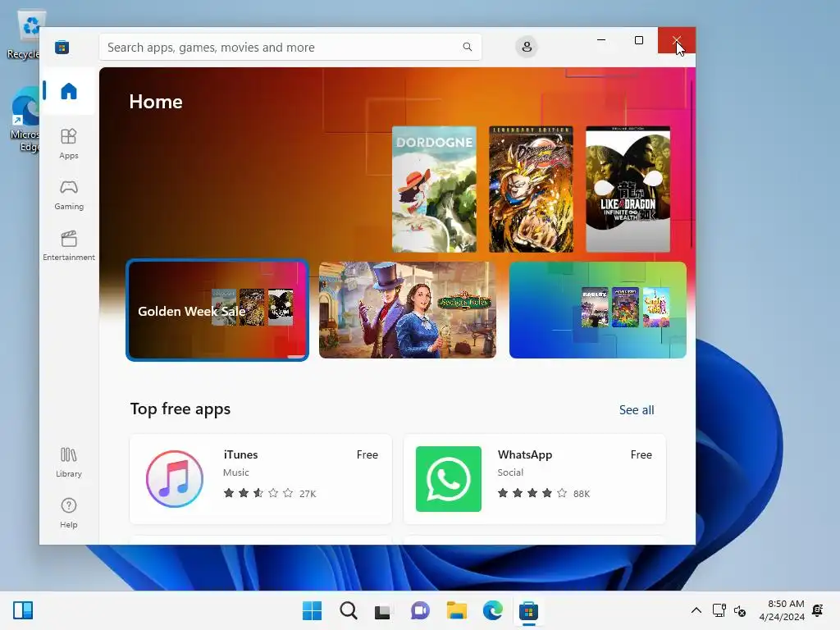Click the Top free apps heading

[180, 409]
